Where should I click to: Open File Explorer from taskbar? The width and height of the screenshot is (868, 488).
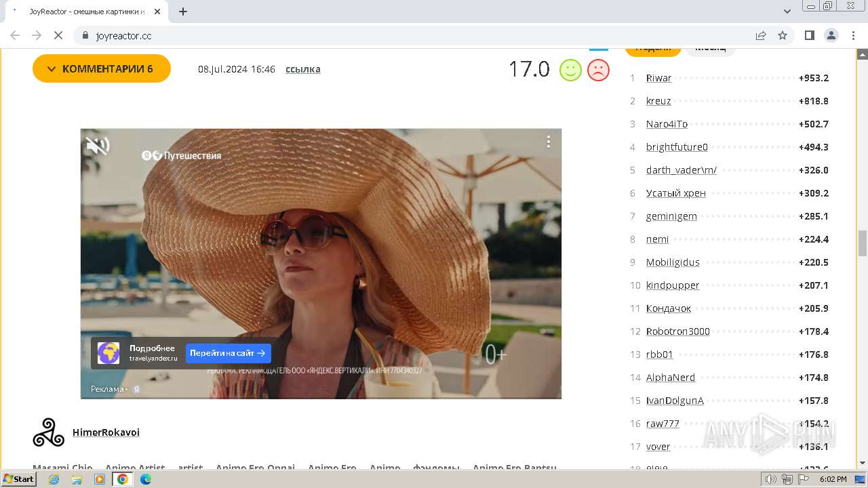coord(77,479)
